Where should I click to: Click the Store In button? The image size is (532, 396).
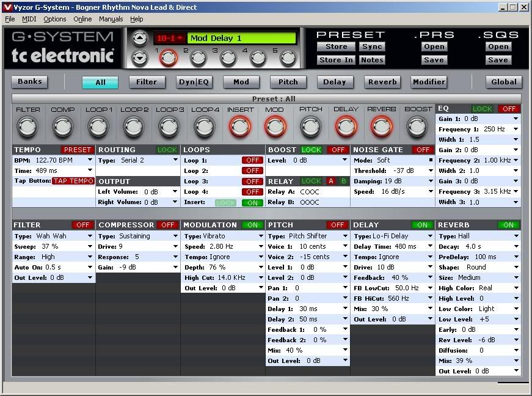336,60
